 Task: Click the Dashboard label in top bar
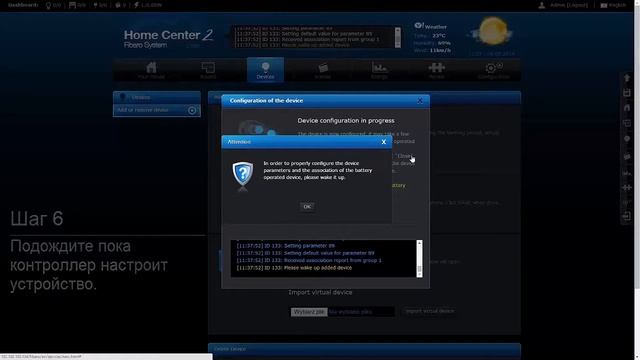tap(23, 5)
